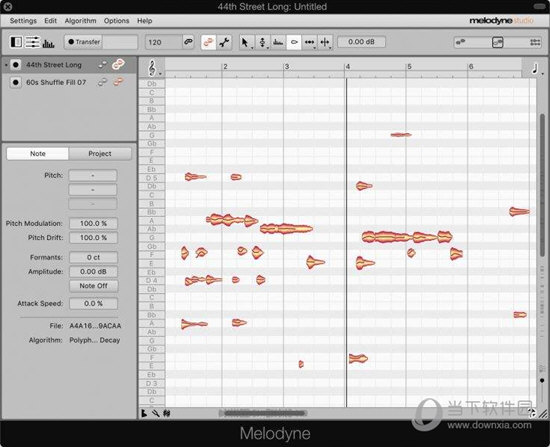550x447 pixels.
Task: Open the Options menu
Action: click(x=116, y=21)
